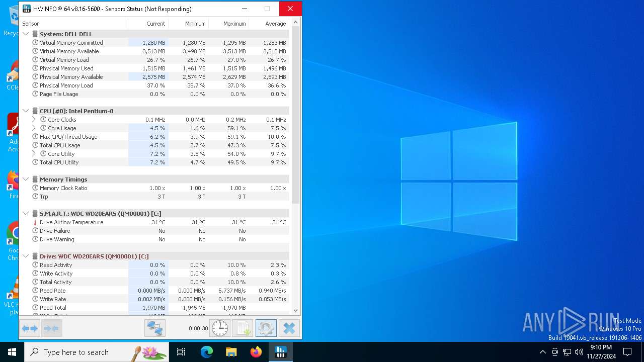Select the Trp timing row

point(154,197)
